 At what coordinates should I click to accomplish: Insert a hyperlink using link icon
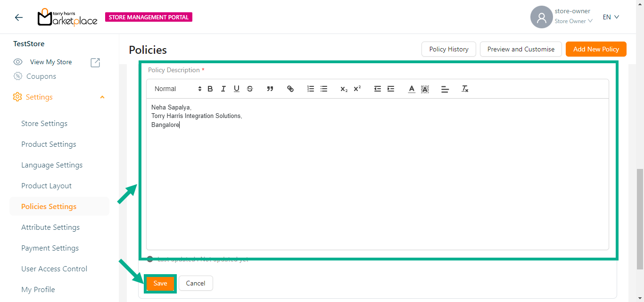tap(290, 89)
